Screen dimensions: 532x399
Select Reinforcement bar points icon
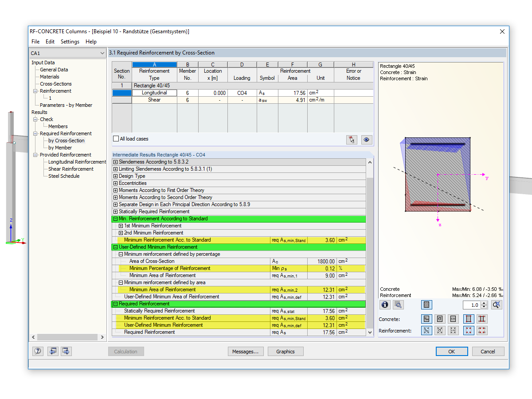(x=469, y=331)
